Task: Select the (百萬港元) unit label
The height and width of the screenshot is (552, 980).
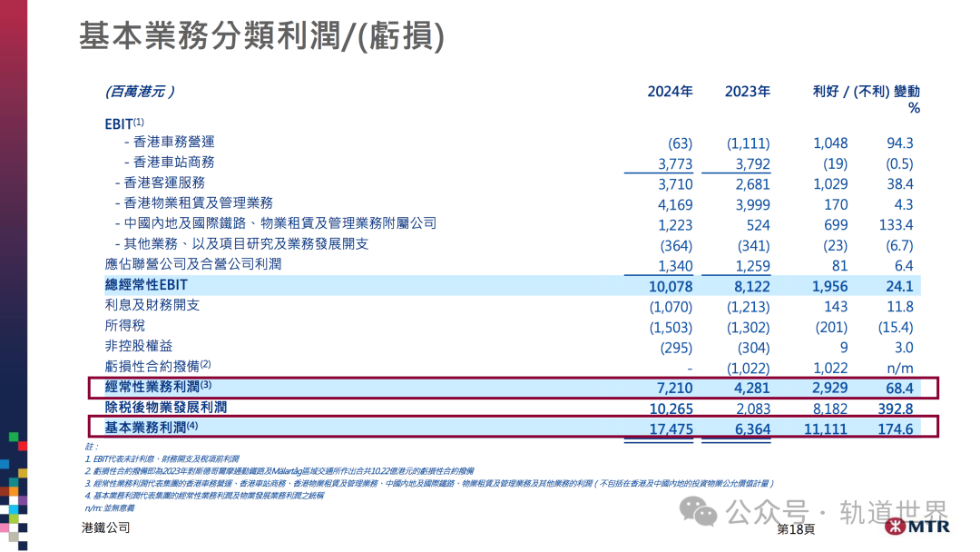Action: coord(140,92)
